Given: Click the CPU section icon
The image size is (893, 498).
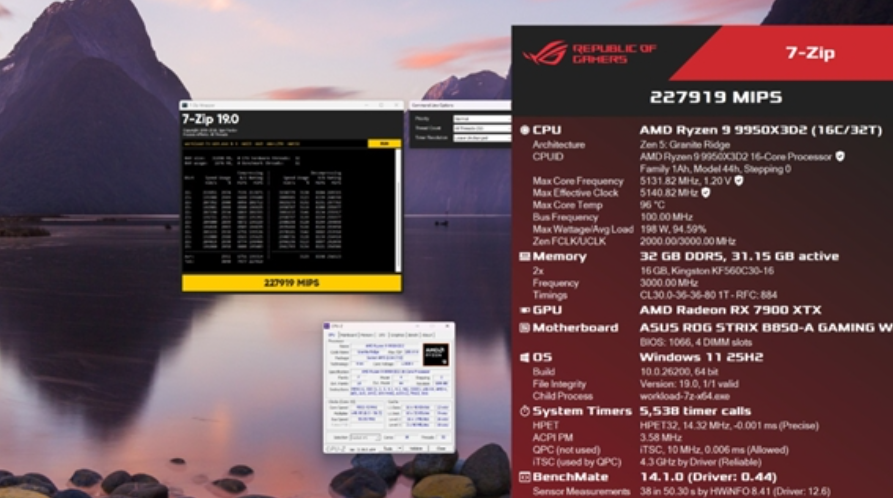Looking at the screenshot, I should 525,130.
